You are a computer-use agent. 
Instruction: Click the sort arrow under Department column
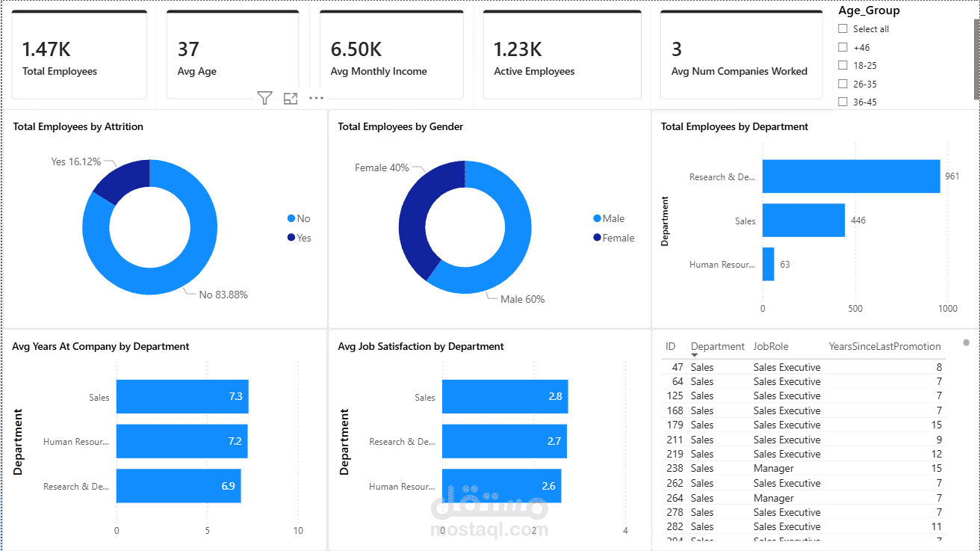(695, 355)
